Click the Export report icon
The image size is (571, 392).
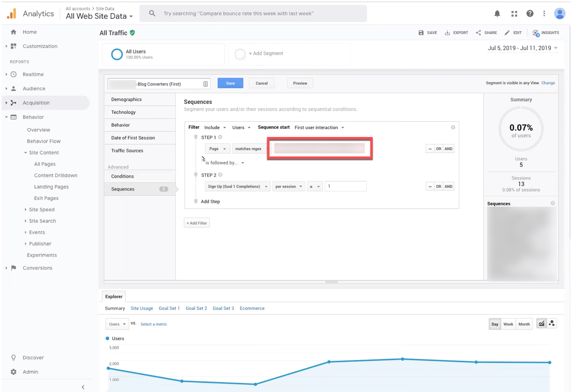448,33
